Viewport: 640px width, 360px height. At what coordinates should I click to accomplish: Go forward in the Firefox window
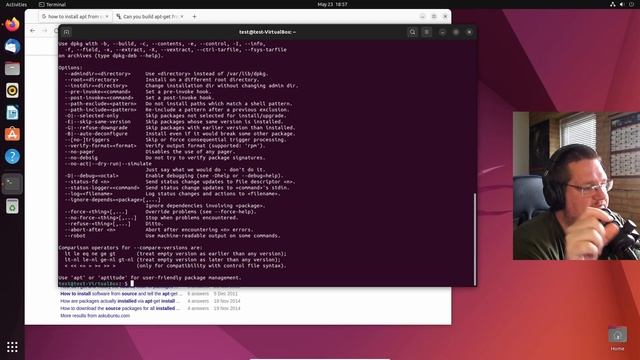coord(44,31)
